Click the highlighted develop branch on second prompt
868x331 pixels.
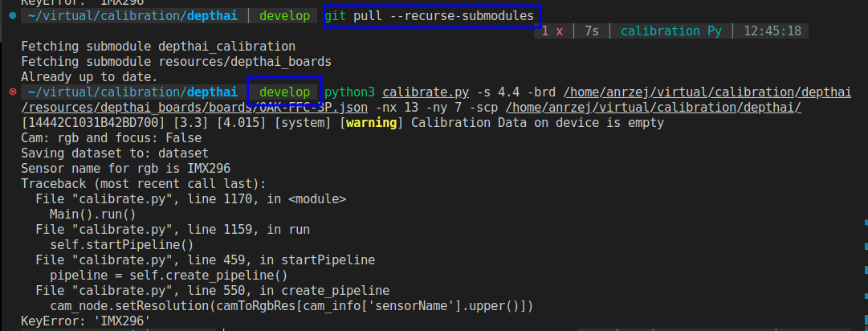(284, 92)
